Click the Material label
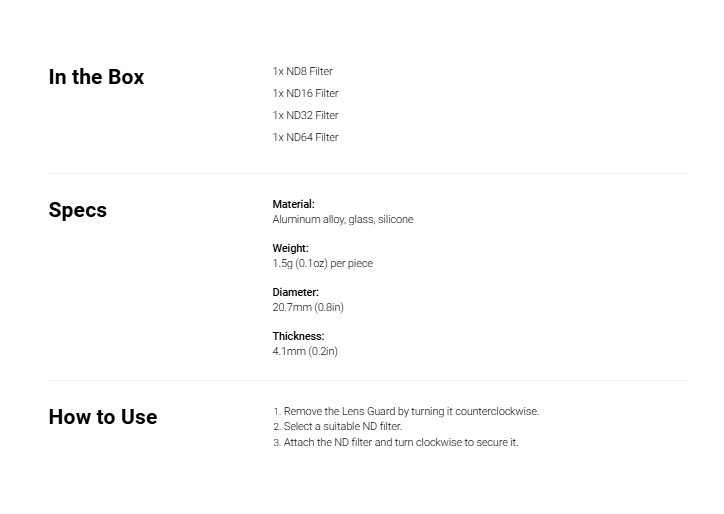This screenshot has height=514, width=724. [293, 204]
